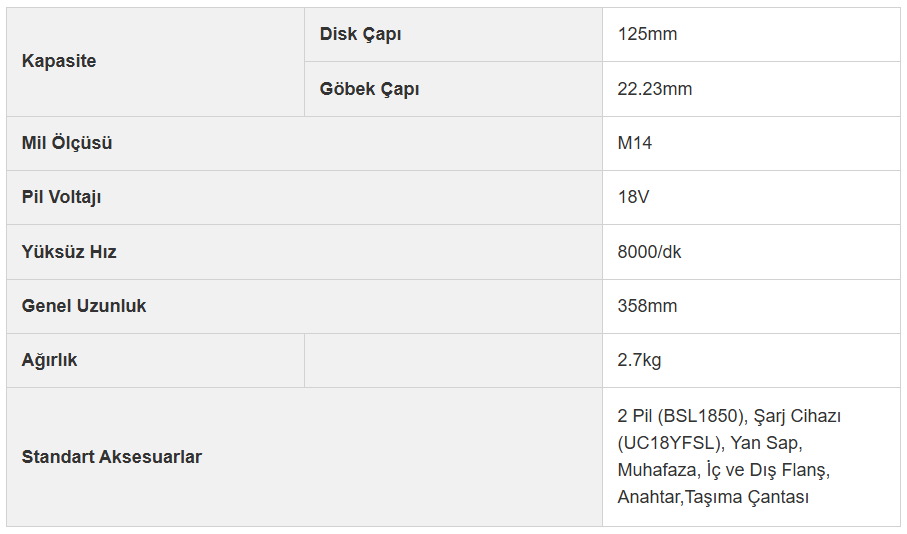The image size is (907, 534).
Task: Click the 8000/dk speed value
Action: 649,252
